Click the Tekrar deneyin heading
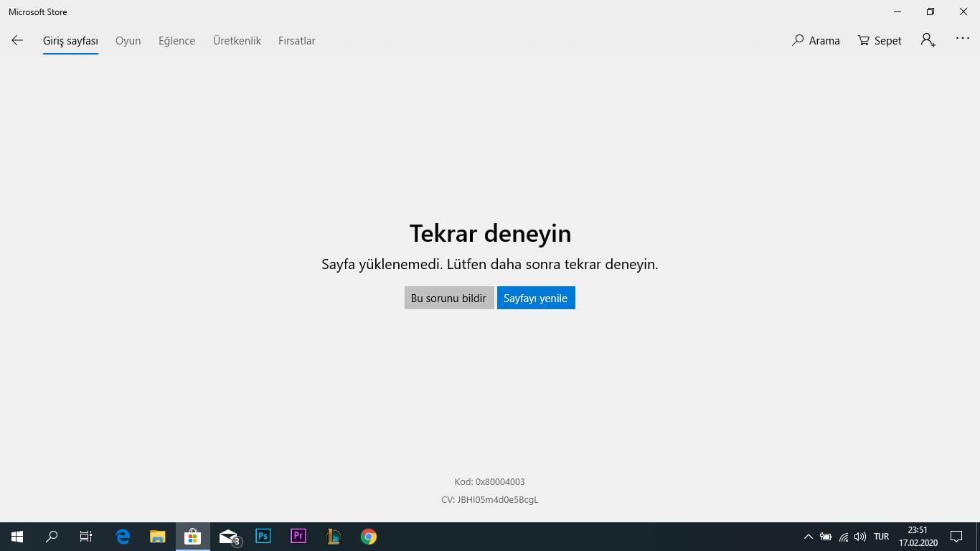 (x=490, y=233)
